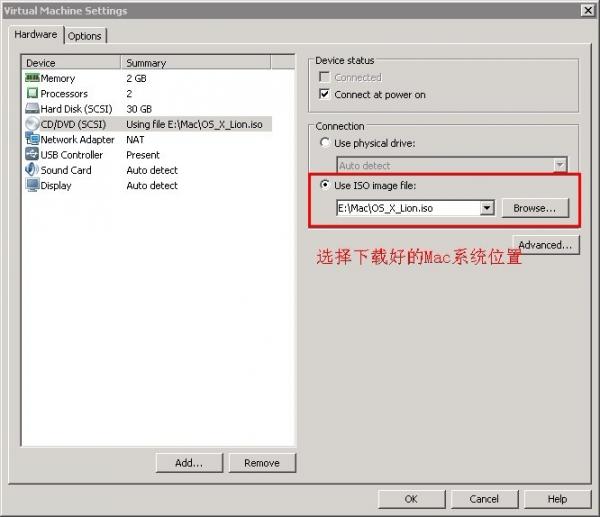Select the Display row label
The height and width of the screenshot is (517, 600).
[56, 186]
